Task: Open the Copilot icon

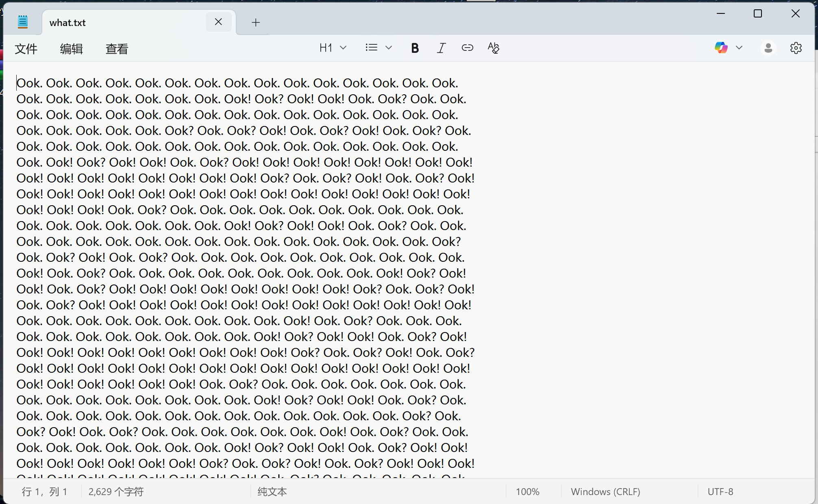Action: [x=721, y=48]
